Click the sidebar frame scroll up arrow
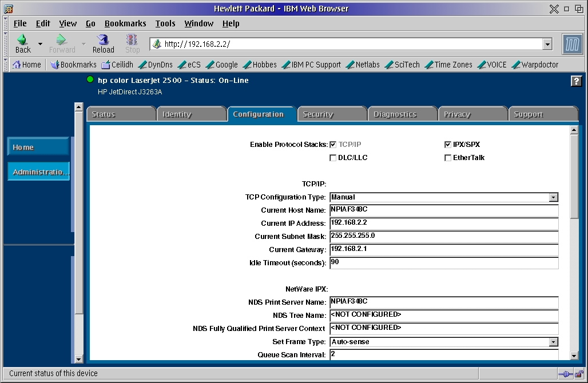The image size is (588, 383). 78,107
